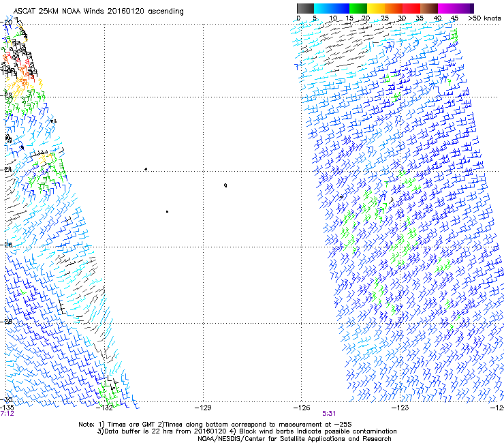504x443 pixels.
Task: Click the longitude label '-123'
Action: point(400,408)
